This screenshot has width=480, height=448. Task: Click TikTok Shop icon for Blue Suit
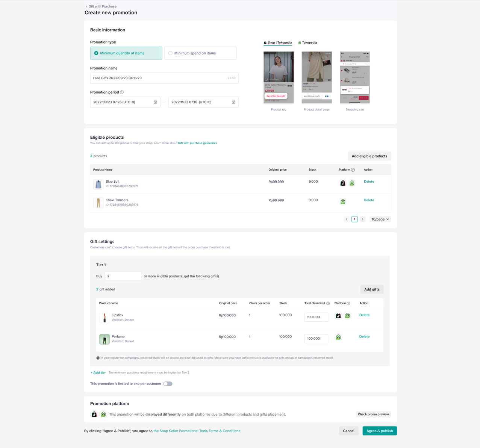343,183
